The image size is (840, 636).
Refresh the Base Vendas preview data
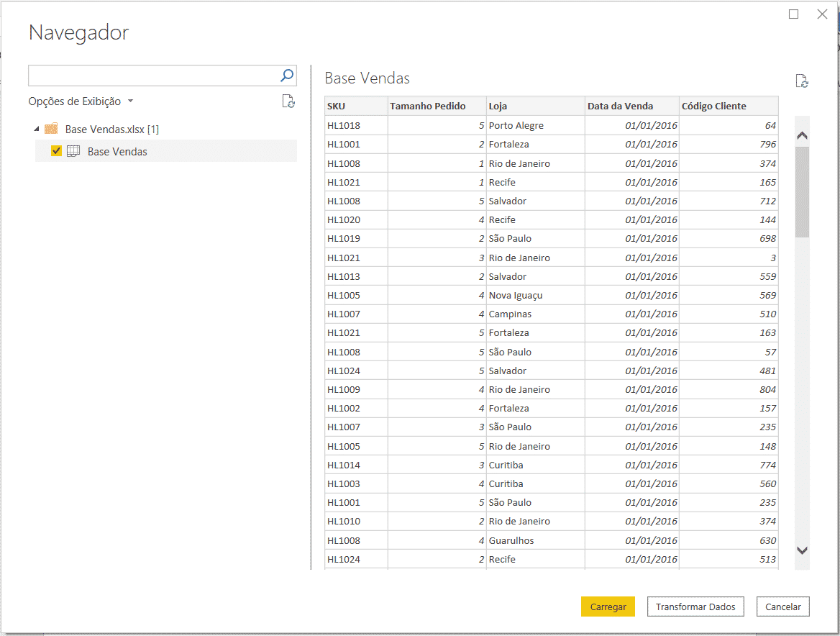[x=801, y=81]
